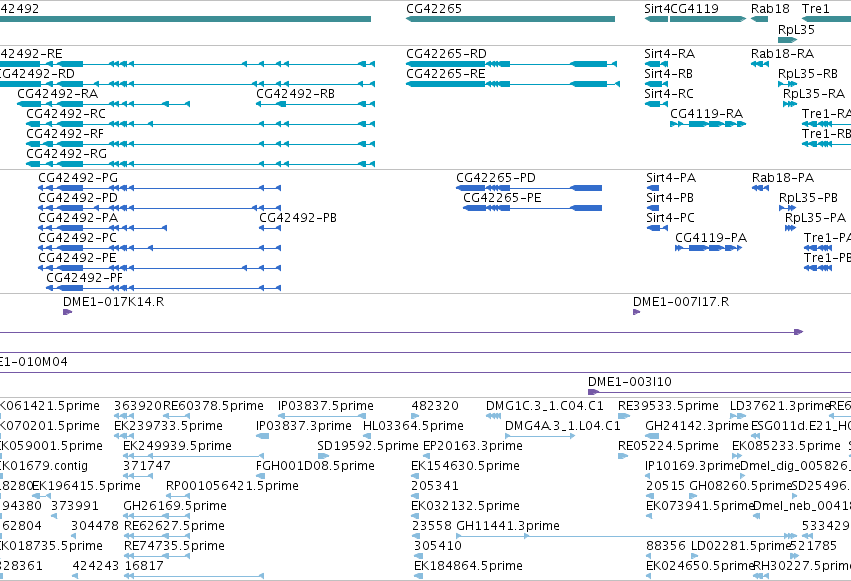Click the CG42265-RE transcript label

coord(446,74)
